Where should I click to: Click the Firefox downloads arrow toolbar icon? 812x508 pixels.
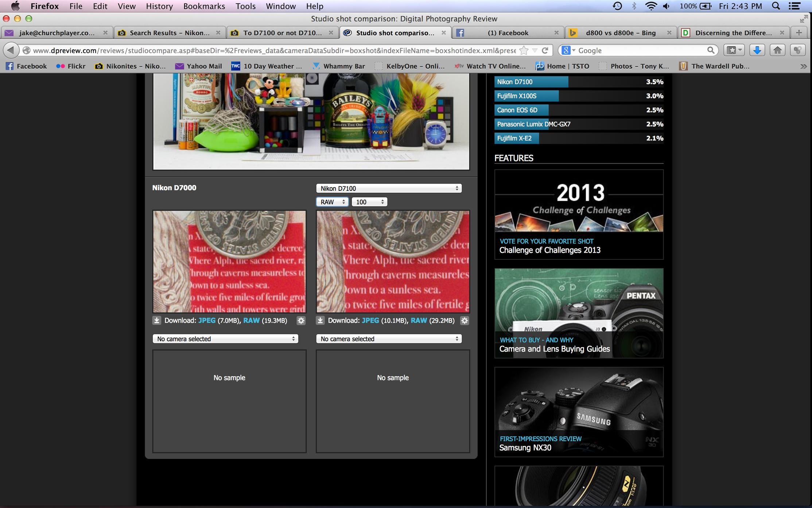click(x=757, y=50)
